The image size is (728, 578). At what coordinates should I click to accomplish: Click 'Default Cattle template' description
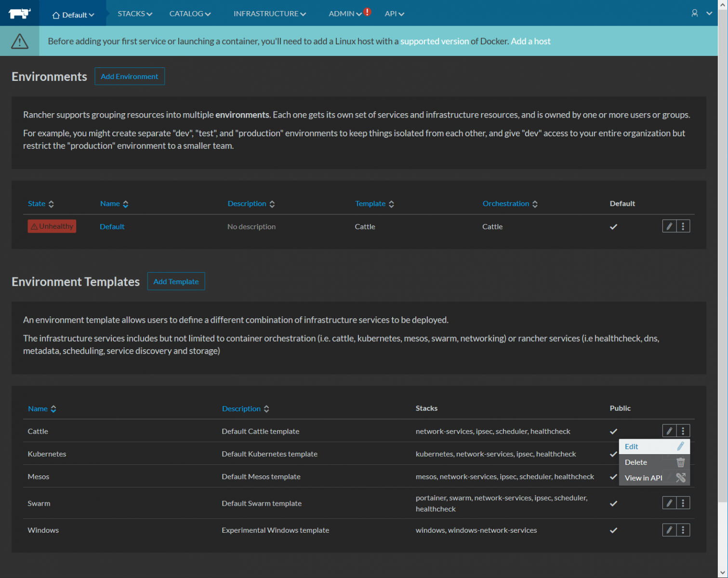261,431
